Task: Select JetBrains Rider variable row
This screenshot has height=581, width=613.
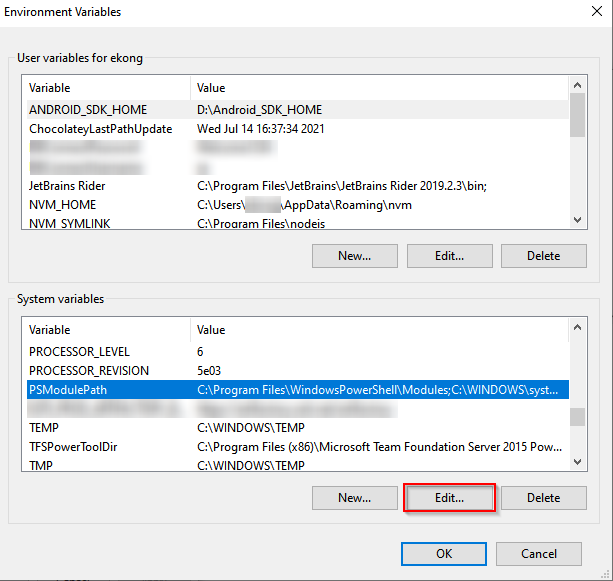Action: click(67, 186)
